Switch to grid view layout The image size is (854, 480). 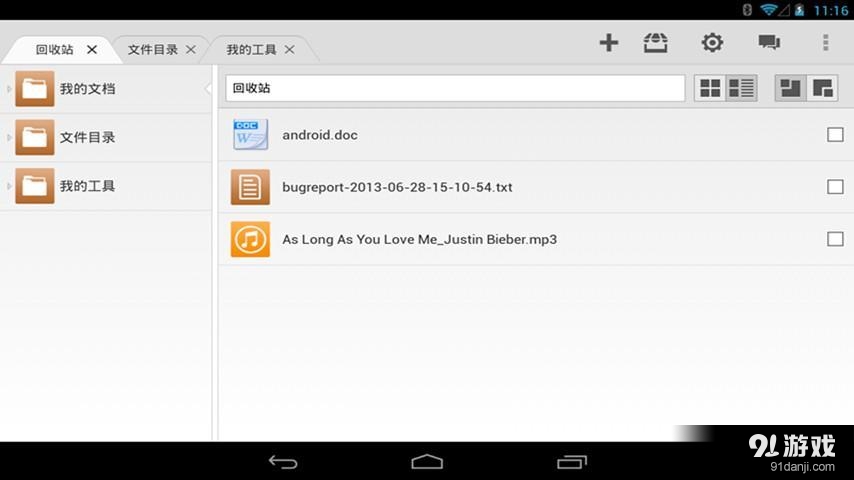point(710,88)
